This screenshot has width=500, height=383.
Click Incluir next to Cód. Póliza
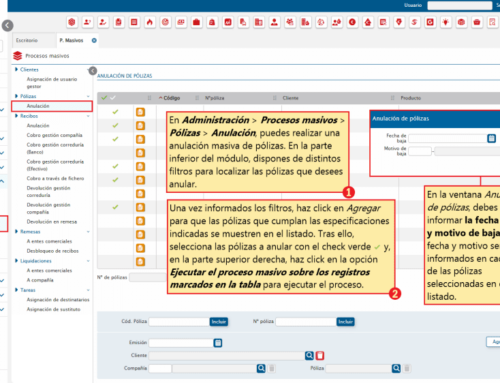pos(219,322)
